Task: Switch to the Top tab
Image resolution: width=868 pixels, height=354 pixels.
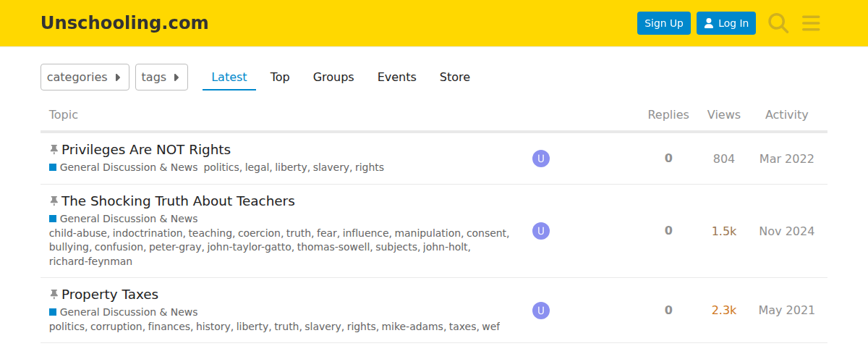Action: [280, 77]
